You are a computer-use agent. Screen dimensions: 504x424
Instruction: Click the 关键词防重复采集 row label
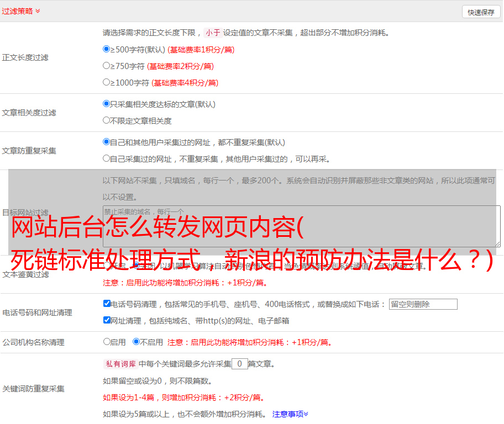(x=33, y=389)
